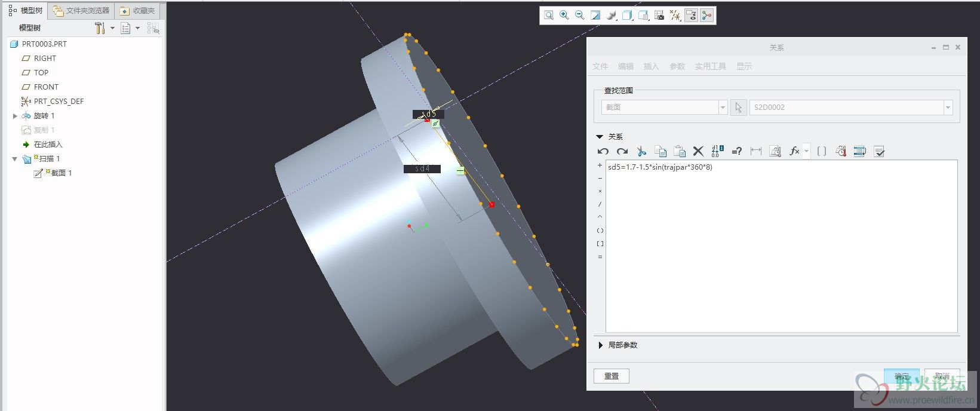This screenshot has height=411, width=980.
Task: Expand the 旋转 1 feature node
Action: [x=15, y=116]
